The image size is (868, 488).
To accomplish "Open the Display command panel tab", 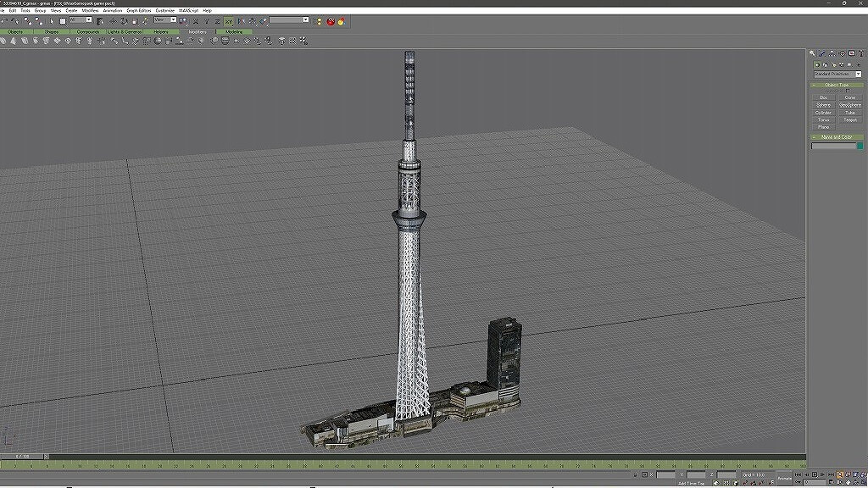I will [852, 53].
